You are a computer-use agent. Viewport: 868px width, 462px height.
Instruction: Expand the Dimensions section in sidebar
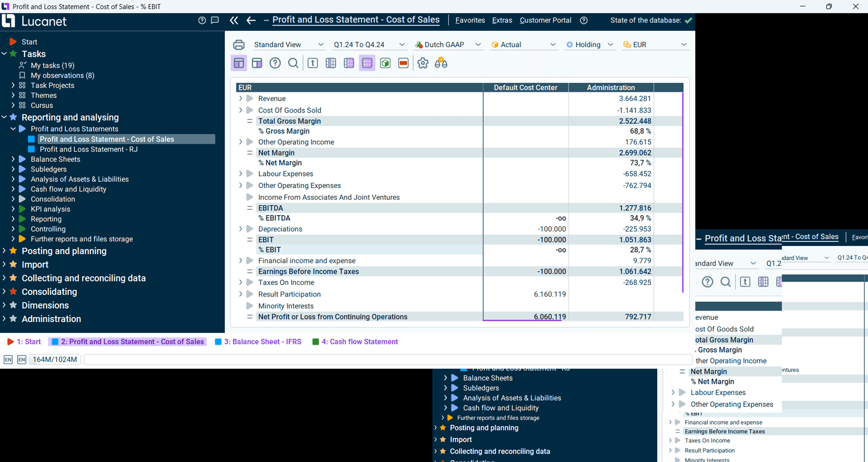4,305
